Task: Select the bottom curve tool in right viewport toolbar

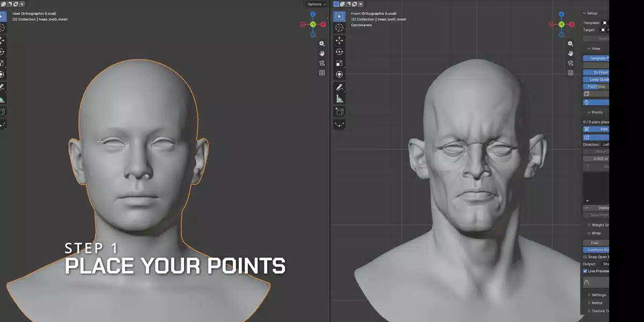Action: tap(339, 124)
